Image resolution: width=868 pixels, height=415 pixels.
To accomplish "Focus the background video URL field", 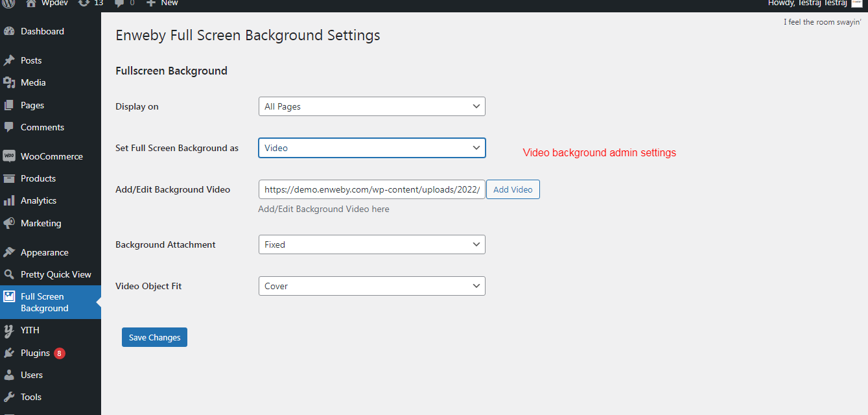I will (371, 189).
